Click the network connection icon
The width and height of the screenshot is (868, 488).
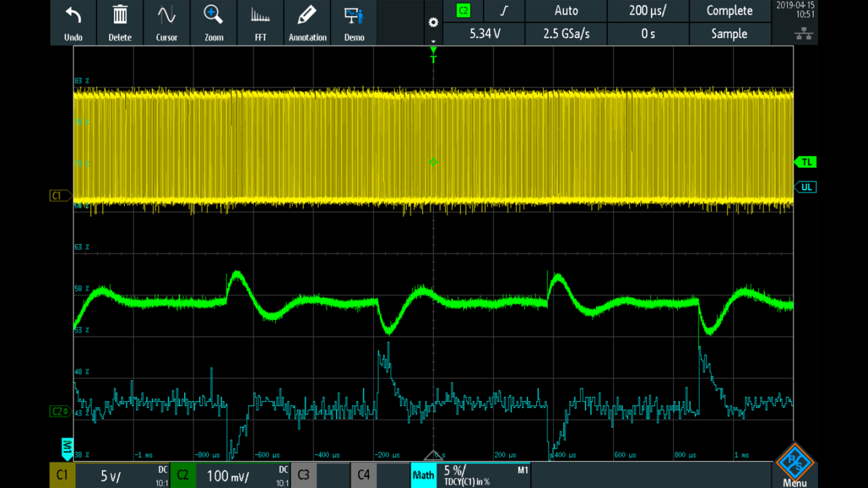click(804, 35)
